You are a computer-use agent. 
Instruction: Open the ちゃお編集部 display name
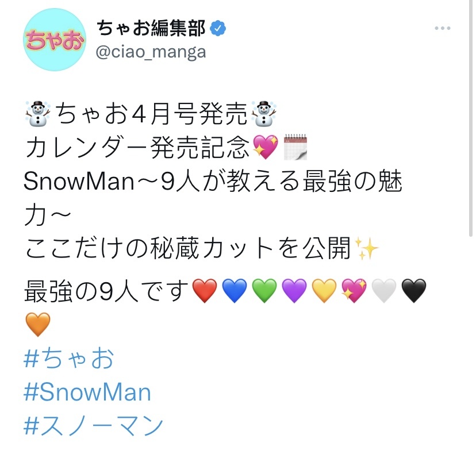[151, 28]
